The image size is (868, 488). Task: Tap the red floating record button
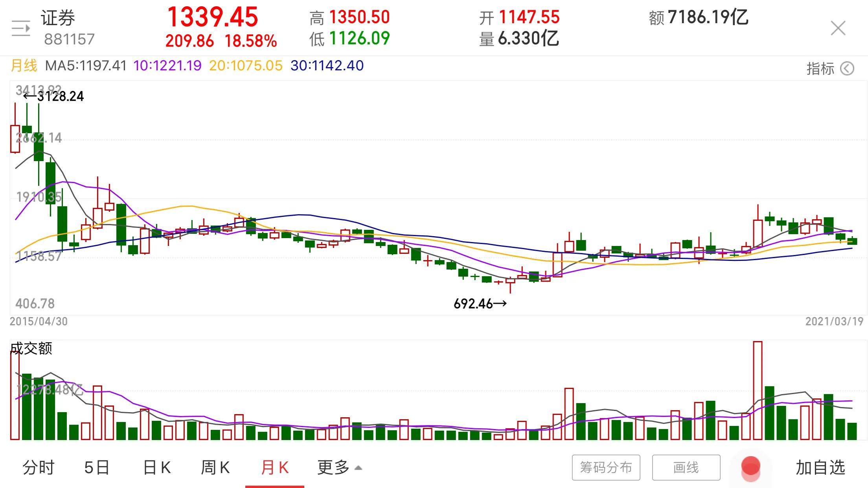750,467
